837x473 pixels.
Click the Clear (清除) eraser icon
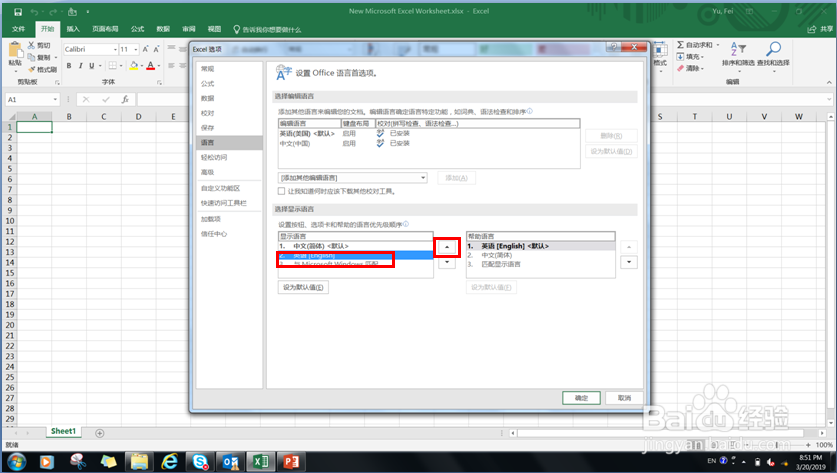click(x=681, y=68)
